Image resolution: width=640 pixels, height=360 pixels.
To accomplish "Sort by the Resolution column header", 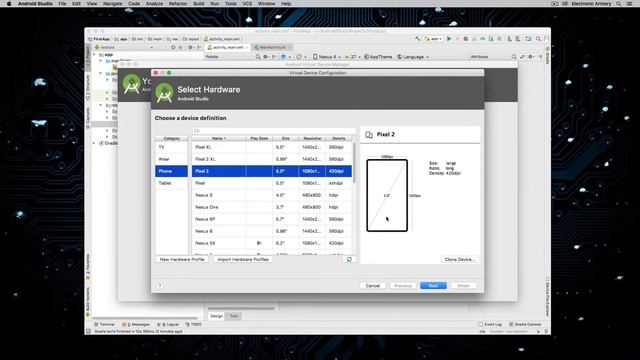I will (312, 138).
